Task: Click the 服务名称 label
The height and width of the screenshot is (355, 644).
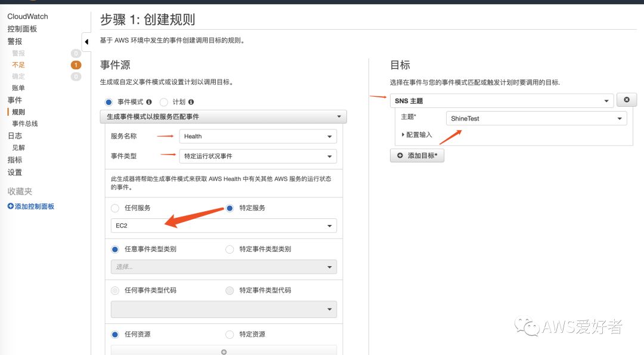Action: click(x=123, y=136)
